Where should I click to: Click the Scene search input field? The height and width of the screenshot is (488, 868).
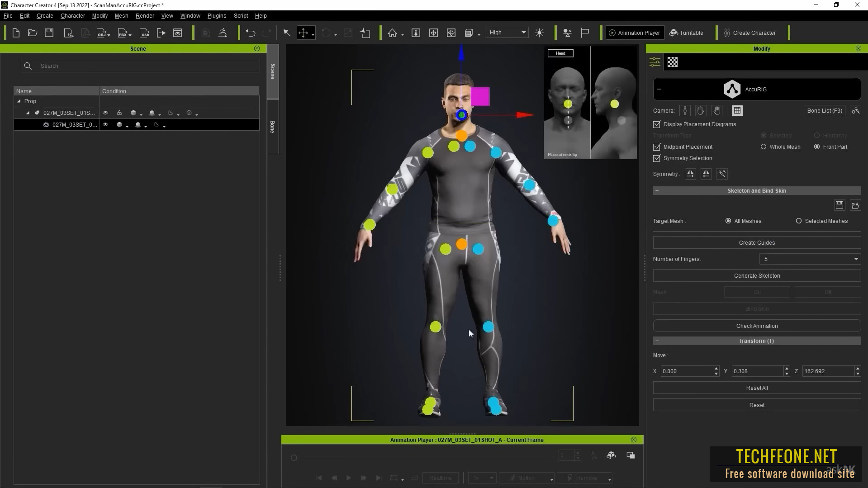[140, 66]
